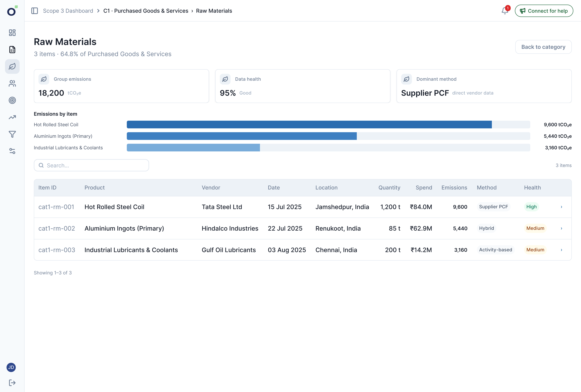This screenshot has width=581, height=392.
Task: Click the Dominant method card leaf icon
Action: [x=407, y=79]
